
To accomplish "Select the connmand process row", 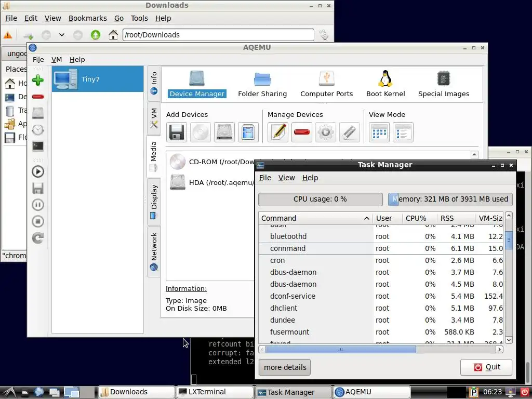I will (x=381, y=248).
